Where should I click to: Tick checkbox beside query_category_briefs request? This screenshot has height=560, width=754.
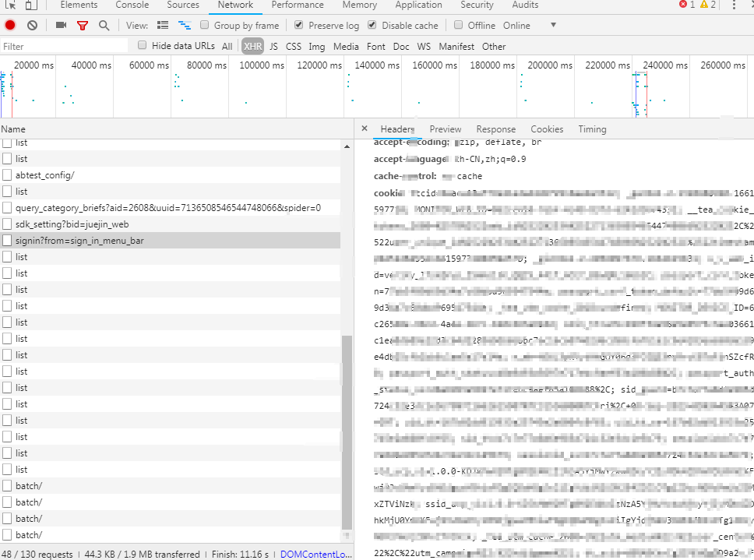point(7,208)
